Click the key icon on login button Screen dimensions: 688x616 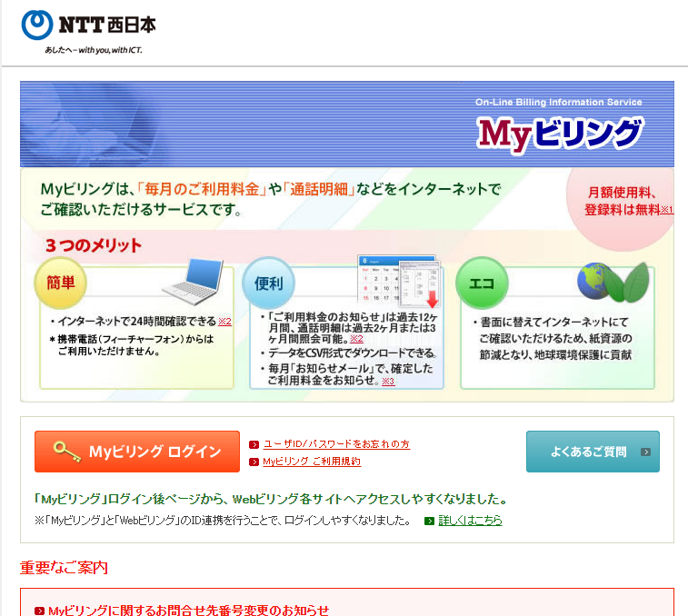point(66,452)
